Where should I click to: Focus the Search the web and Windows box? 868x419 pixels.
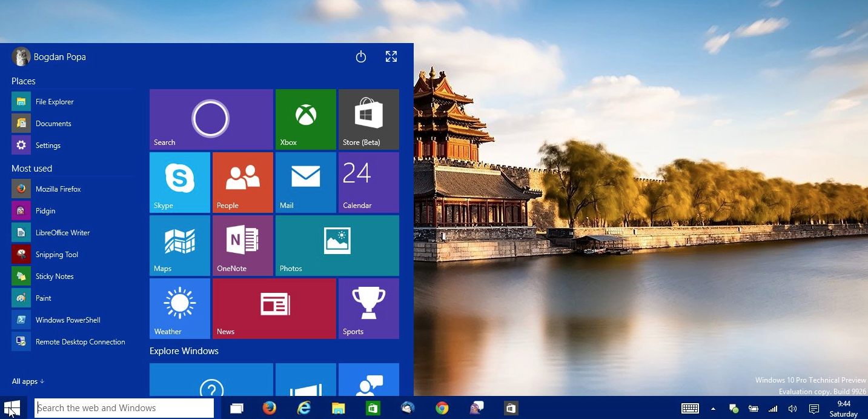(124, 408)
